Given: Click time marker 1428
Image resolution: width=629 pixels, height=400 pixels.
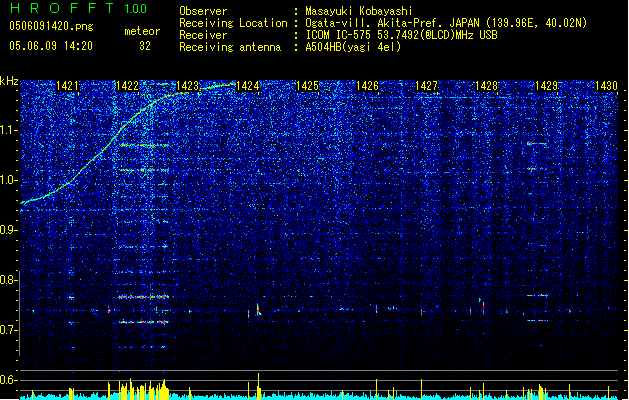Looking at the screenshot, I should [486, 86].
